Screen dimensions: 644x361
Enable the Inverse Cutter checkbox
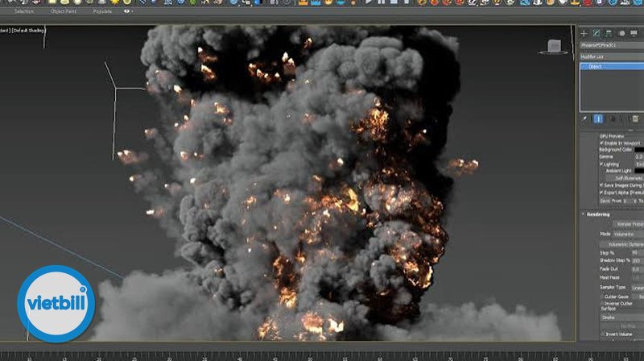click(601, 304)
